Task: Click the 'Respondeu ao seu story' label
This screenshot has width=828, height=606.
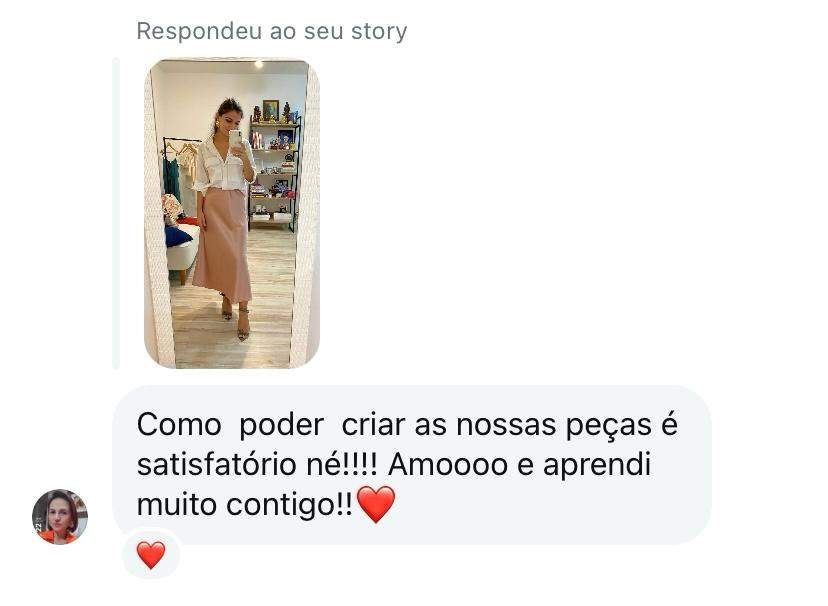Action: click(272, 31)
